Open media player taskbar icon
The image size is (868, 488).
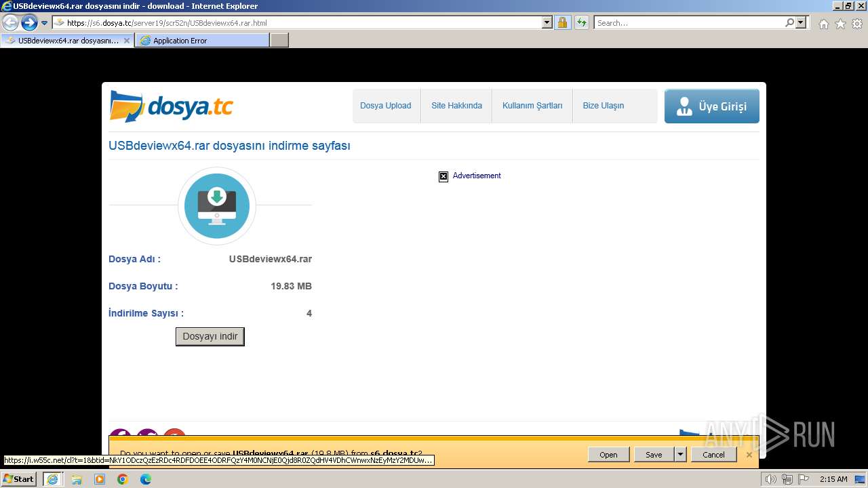100,479
